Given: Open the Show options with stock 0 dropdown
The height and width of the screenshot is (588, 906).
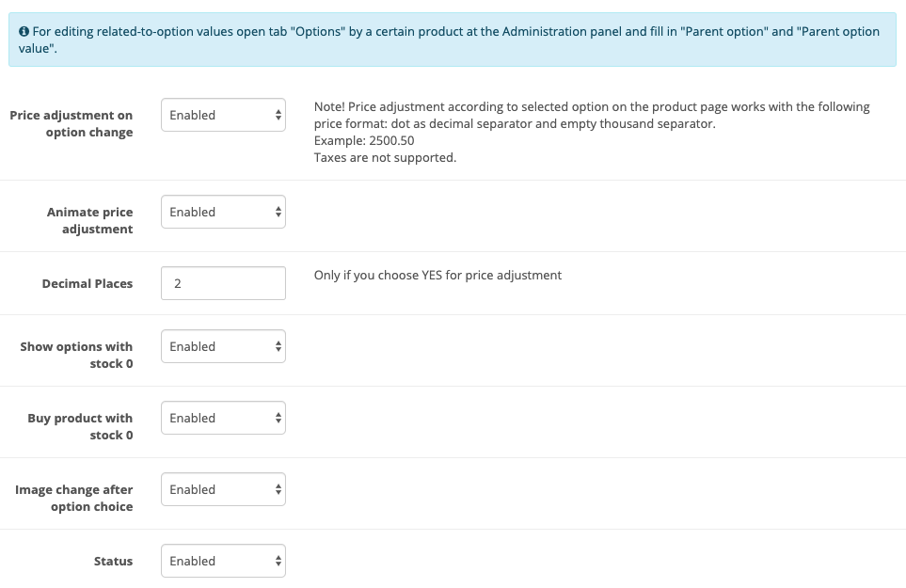Looking at the screenshot, I should tap(223, 346).
